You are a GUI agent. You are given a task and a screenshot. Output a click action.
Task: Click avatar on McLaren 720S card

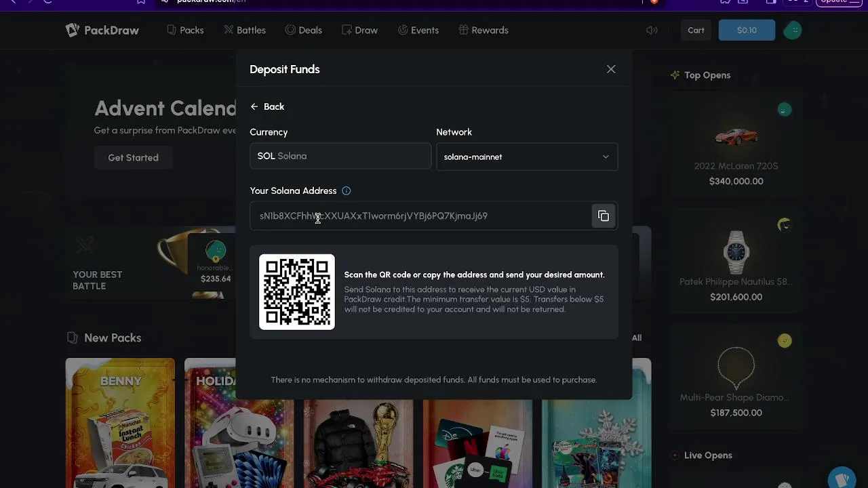(x=785, y=109)
